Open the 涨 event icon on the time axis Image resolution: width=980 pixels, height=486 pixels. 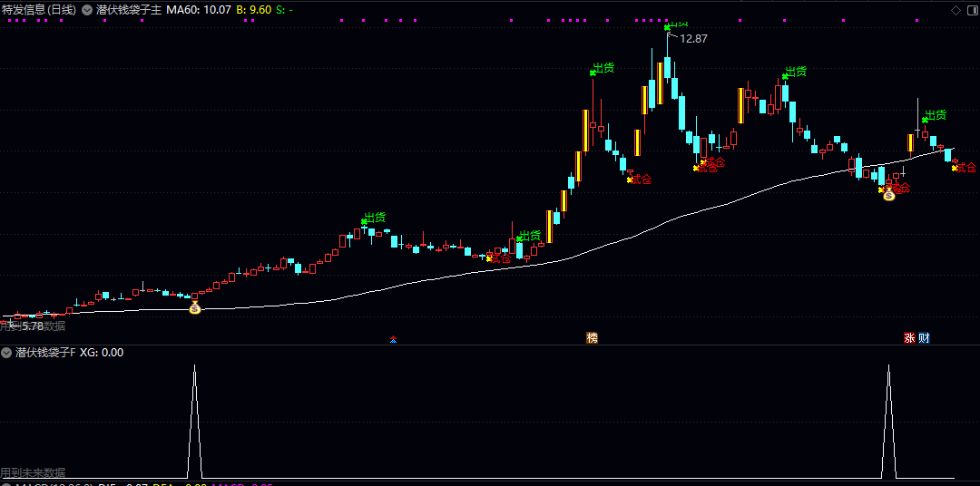[x=909, y=338]
